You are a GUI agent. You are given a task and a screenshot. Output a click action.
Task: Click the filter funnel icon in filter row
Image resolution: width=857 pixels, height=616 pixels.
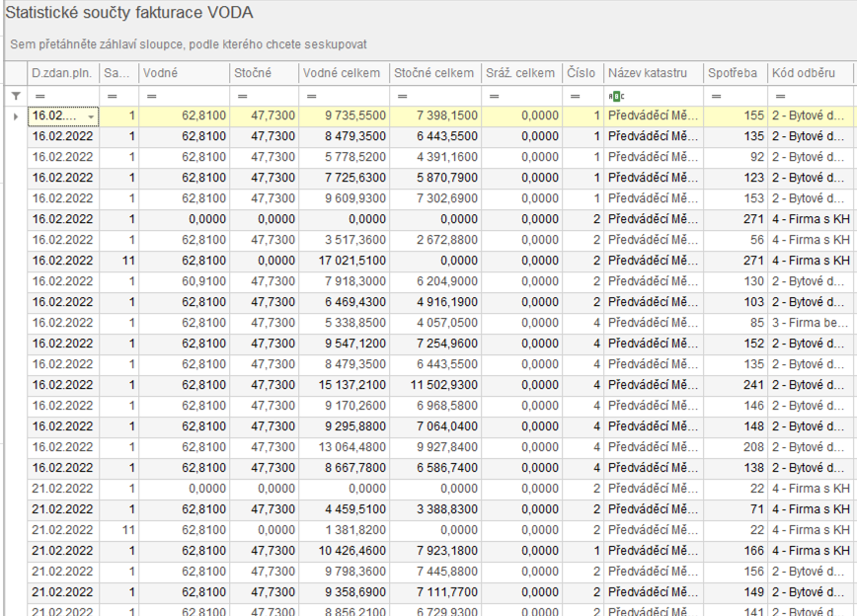tap(16, 96)
